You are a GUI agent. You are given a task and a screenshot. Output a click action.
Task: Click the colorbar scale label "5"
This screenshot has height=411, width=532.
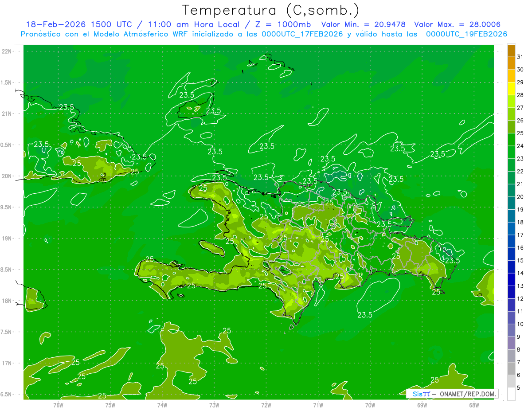pos(519,388)
